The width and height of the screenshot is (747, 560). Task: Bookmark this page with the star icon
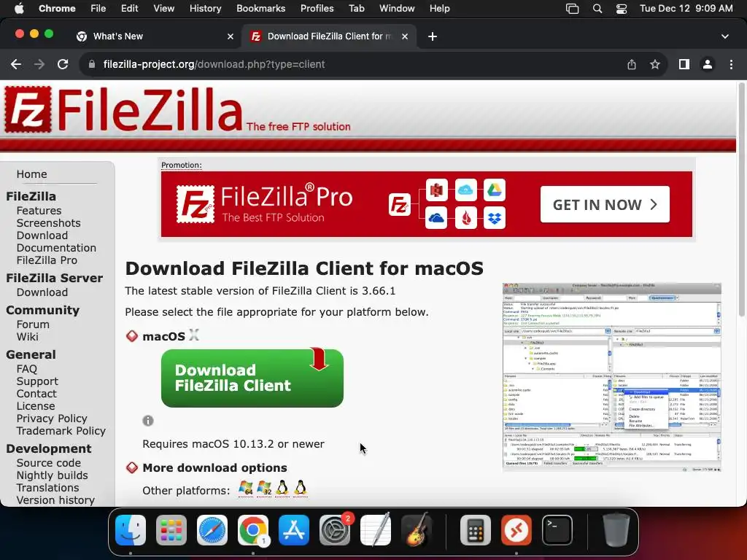pyautogui.click(x=655, y=64)
